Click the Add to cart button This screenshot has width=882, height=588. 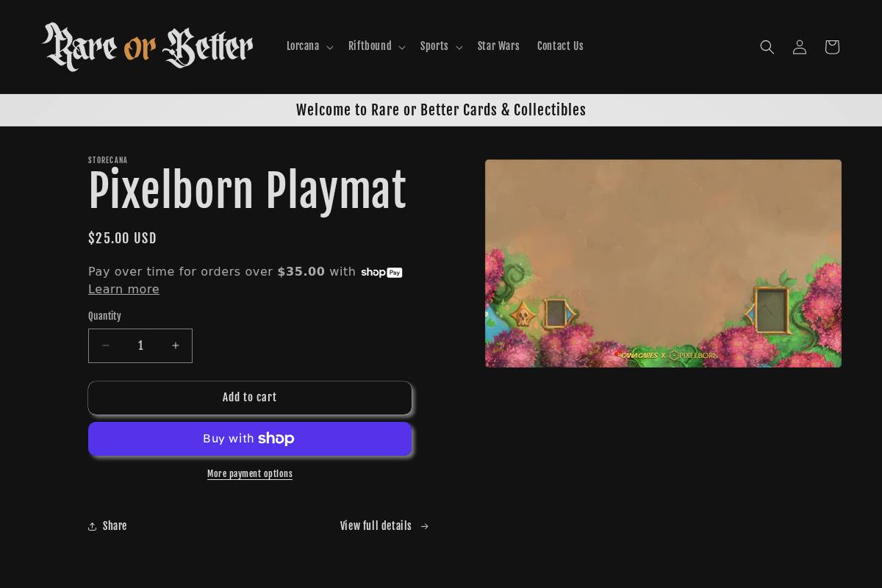[x=250, y=398]
